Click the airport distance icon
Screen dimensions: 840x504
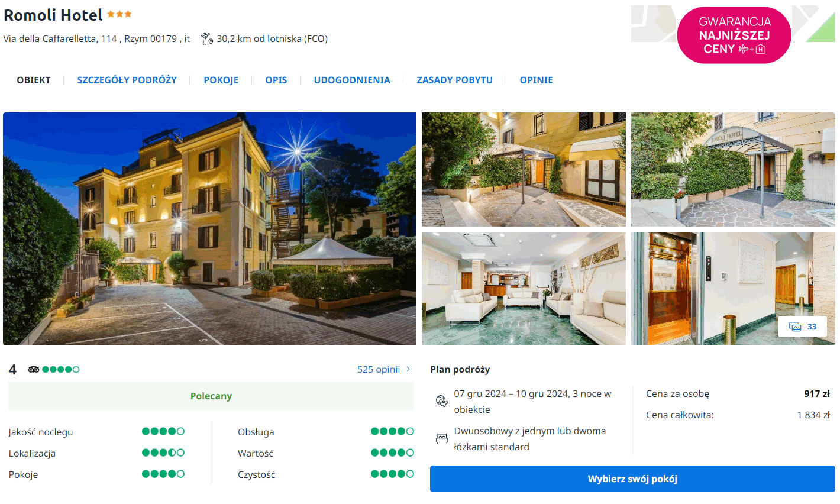[x=206, y=39]
